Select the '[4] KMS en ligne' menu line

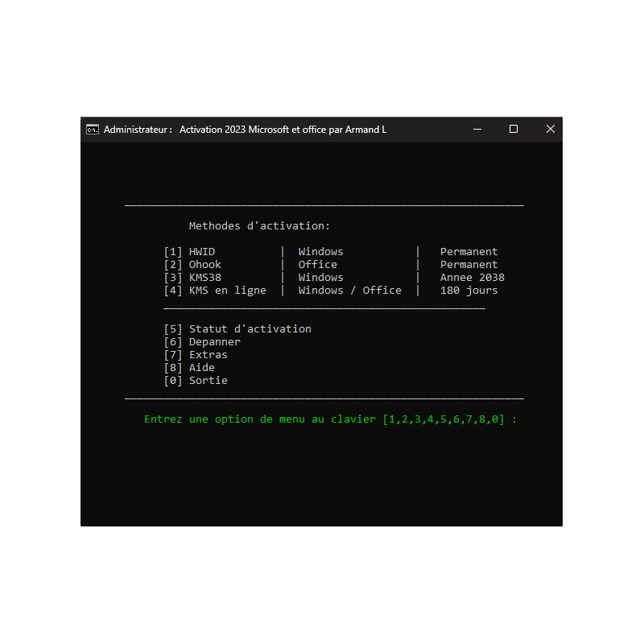click(x=215, y=291)
